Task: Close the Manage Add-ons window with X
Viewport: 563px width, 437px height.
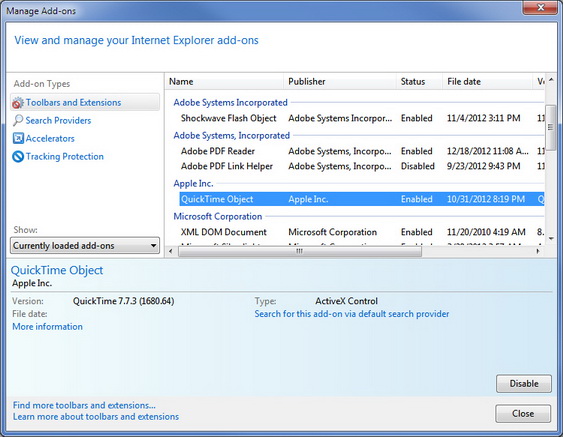Action: pyautogui.click(x=541, y=8)
